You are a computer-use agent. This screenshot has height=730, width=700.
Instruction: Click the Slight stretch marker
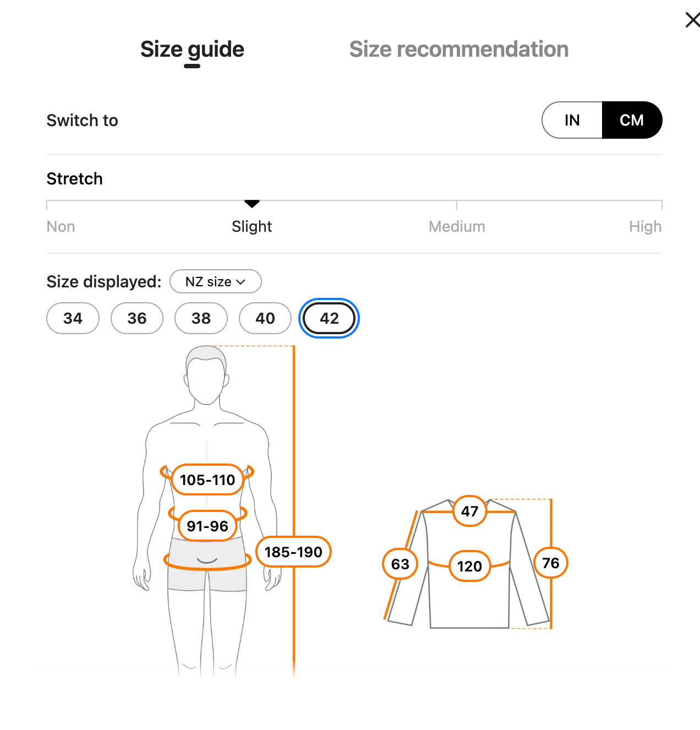point(252,204)
